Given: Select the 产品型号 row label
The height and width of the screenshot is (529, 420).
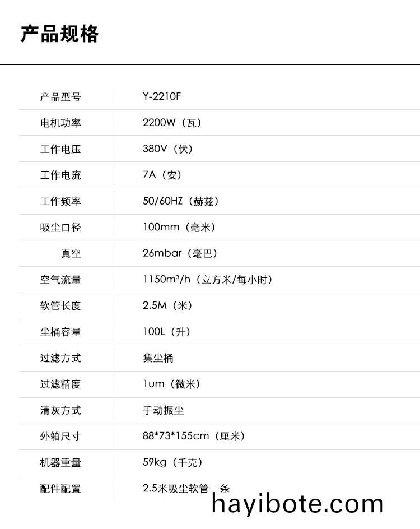Looking at the screenshot, I should [60, 97].
